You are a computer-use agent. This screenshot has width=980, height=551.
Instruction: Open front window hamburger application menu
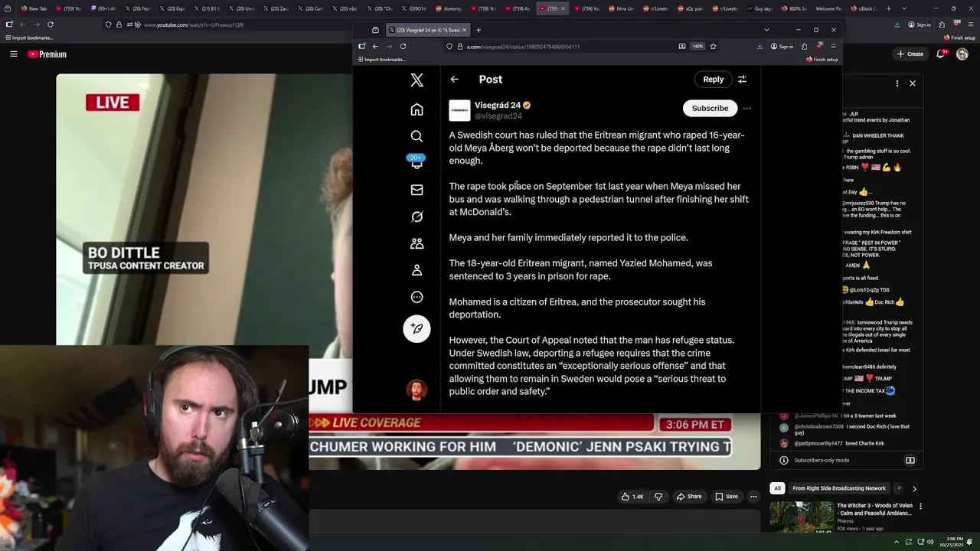click(833, 46)
